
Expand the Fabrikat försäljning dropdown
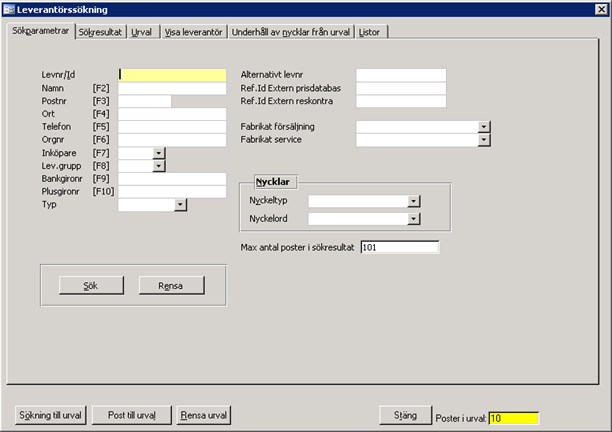point(484,127)
